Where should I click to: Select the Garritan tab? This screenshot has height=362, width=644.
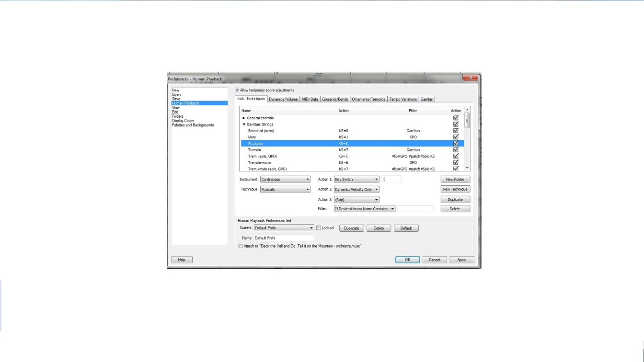427,99
